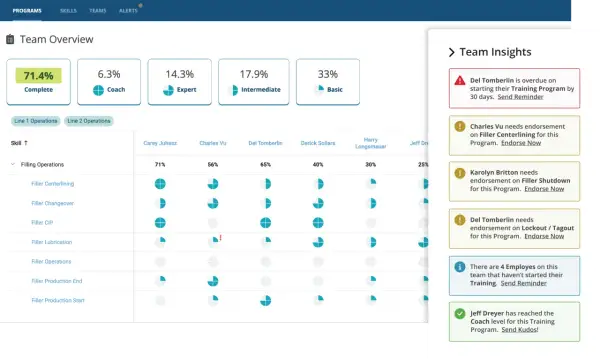
Task: Collapse the Team Insights panel chevron
Action: point(452,52)
